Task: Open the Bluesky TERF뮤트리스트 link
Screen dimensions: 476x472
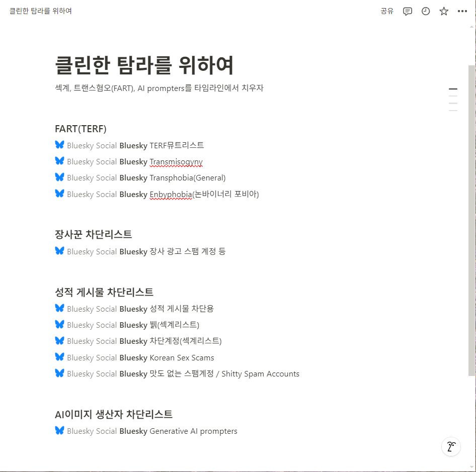Action: [129, 145]
